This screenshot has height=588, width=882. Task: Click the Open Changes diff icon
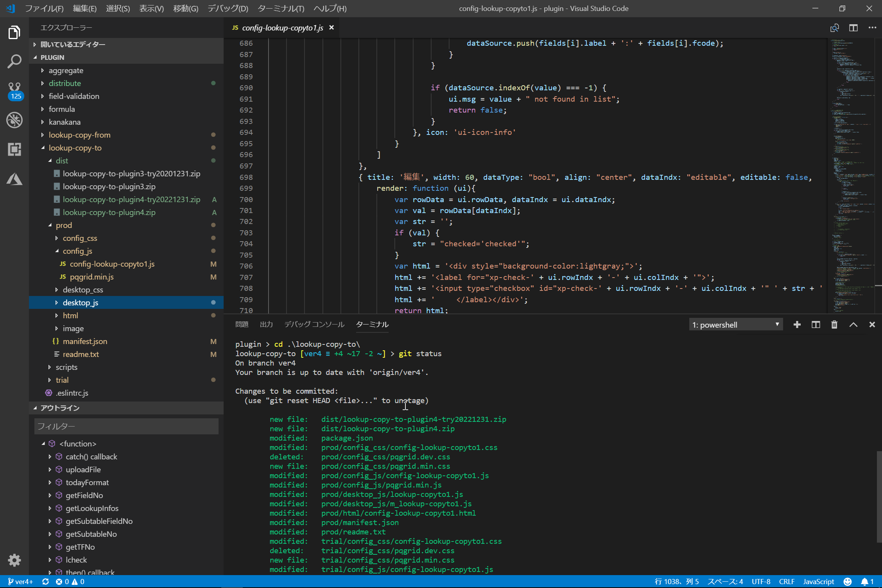coord(835,27)
